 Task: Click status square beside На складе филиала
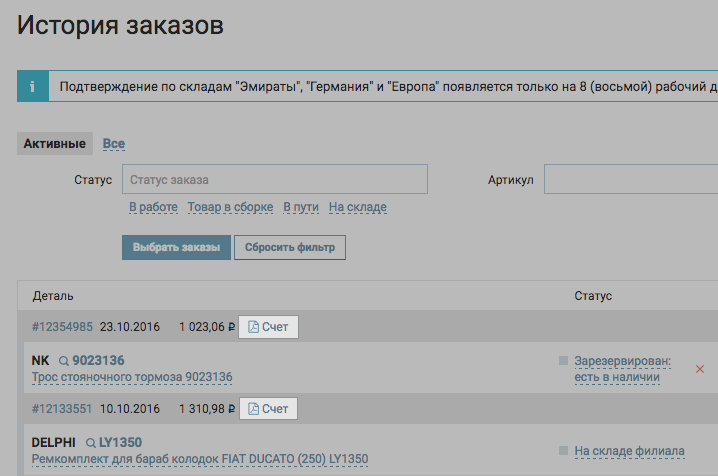pos(564,450)
